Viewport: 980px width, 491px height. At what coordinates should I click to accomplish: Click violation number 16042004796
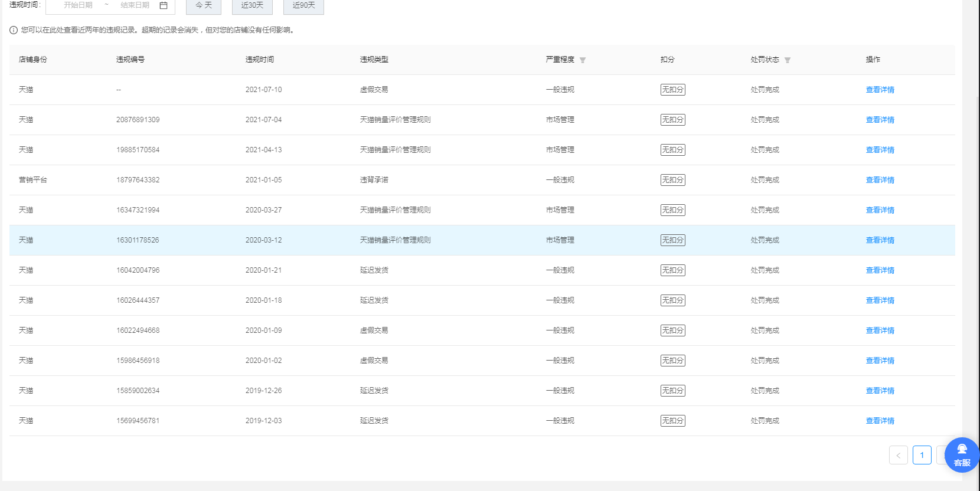point(138,270)
